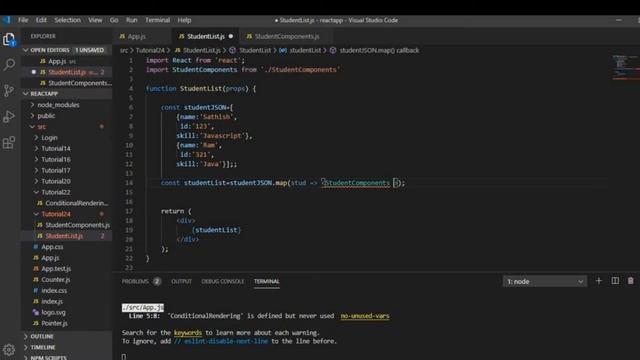Collapse the Open Editors section
Image resolution: width=640 pixels, height=360 pixels.
click(x=26, y=50)
